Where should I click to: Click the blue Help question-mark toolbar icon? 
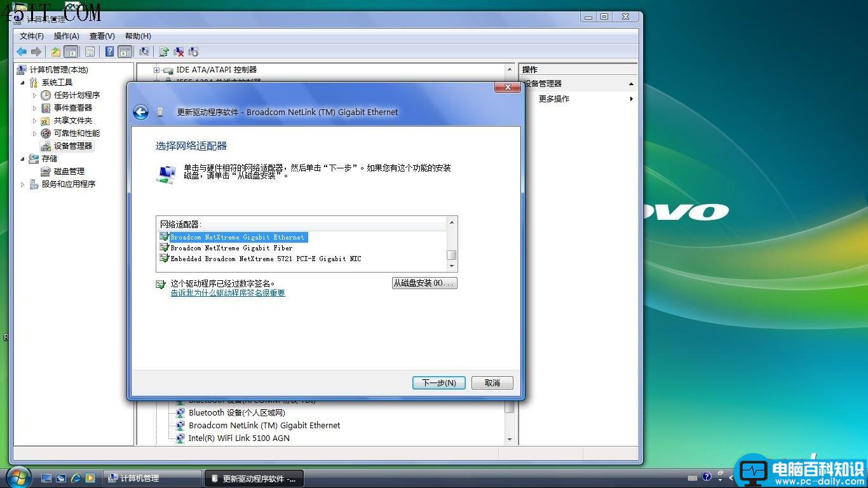pyautogui.click(x=109, y=51)
